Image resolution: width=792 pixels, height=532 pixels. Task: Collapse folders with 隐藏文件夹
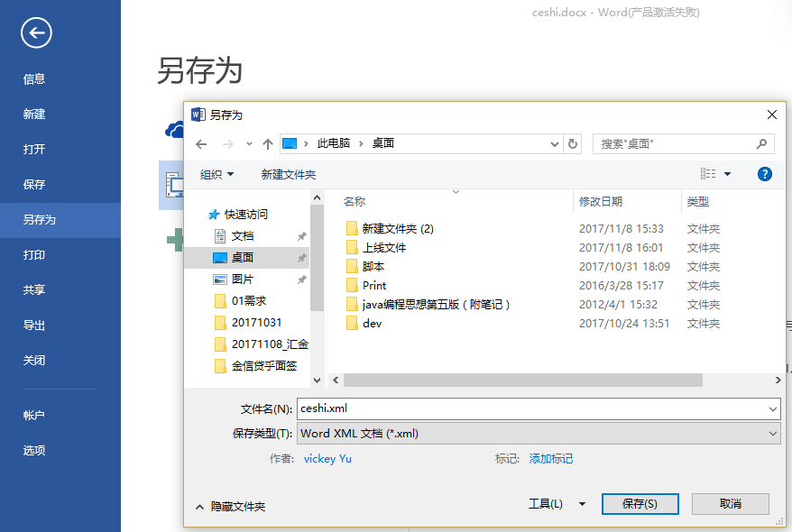coord(230,506)
